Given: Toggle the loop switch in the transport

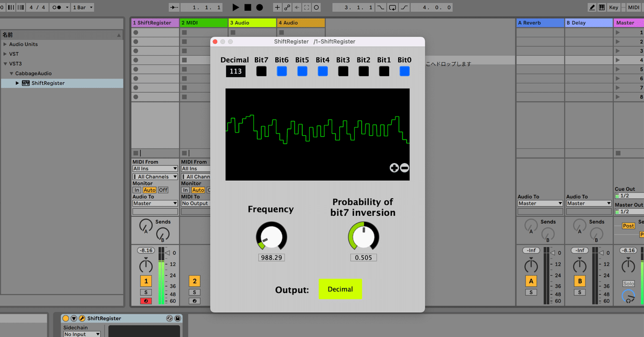Looking at the screenshot, I should [393, 8].
